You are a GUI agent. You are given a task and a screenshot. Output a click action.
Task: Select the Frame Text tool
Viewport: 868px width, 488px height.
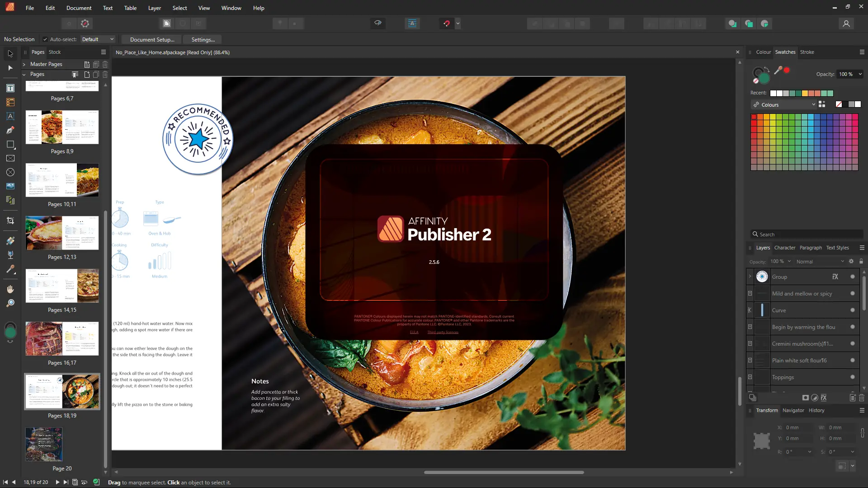pyautogui.click(x=10, y=88)
